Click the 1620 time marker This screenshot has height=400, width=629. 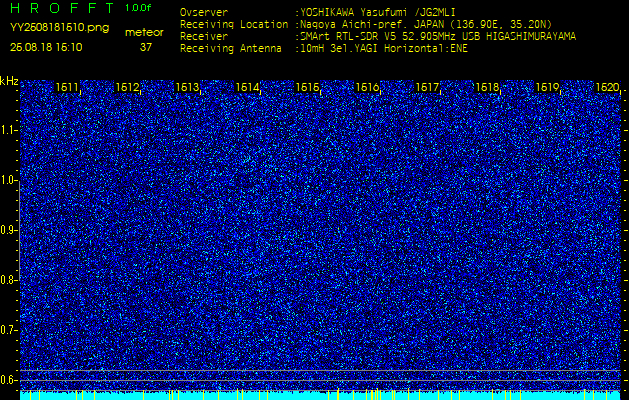coord(608,87)
